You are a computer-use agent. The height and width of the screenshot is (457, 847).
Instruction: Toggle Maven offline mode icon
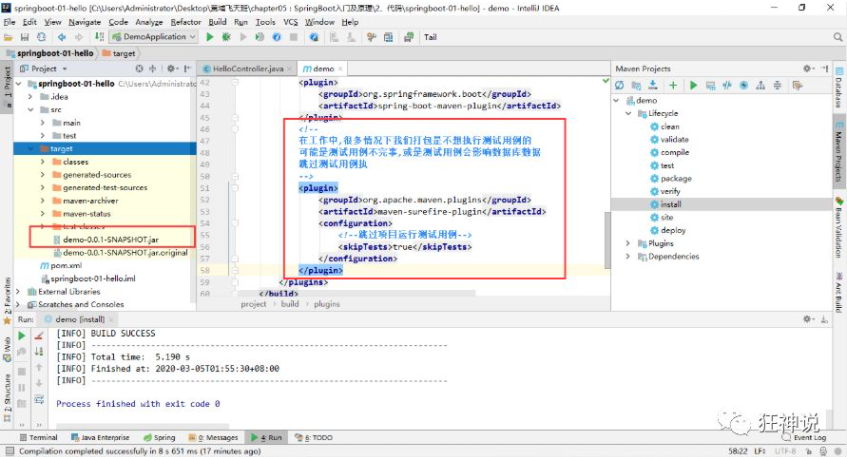[727, 85]
